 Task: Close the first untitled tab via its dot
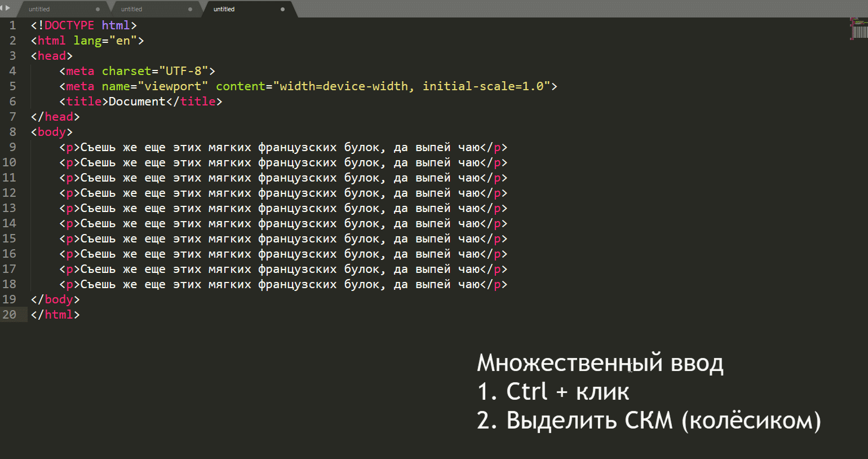pyautogui.click(x=98, y=9)
